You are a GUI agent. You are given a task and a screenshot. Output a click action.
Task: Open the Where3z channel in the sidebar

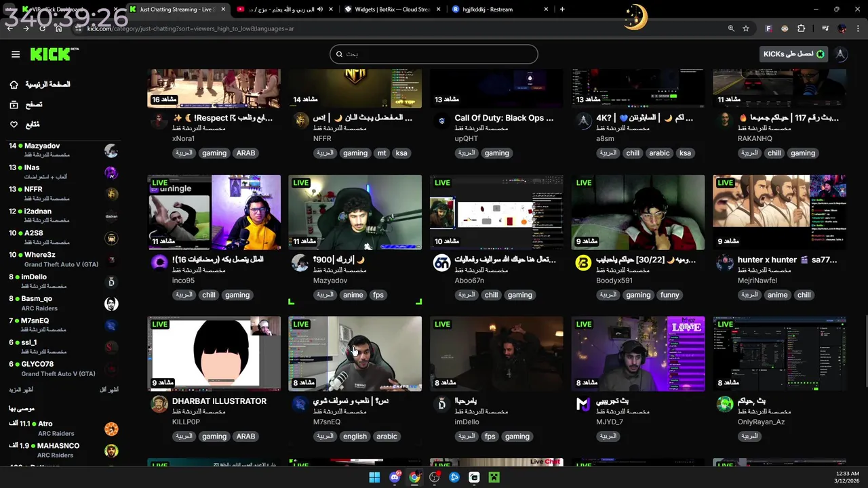pos(62,260)
